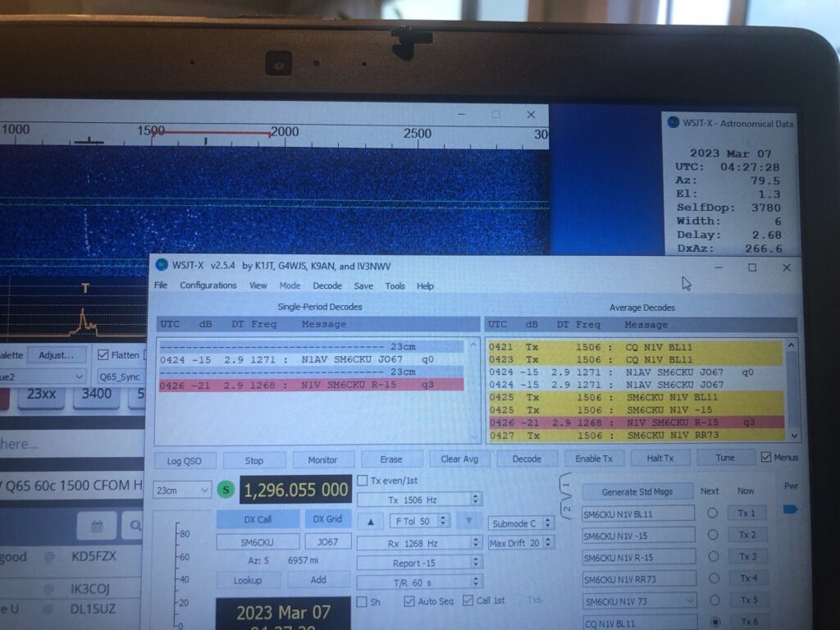Select the Next radio for SM6CKU N1V BL11

click(712, 513)
